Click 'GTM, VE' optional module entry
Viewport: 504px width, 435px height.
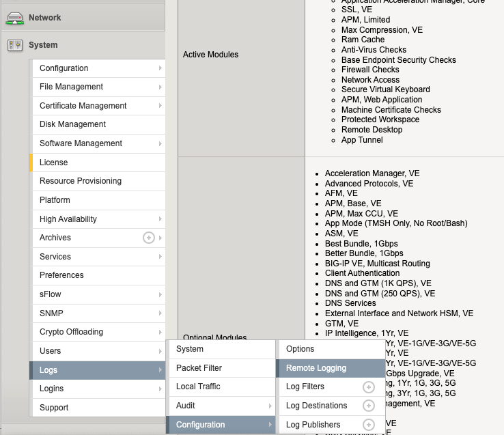pyautogui.click(x=341, y=324)
